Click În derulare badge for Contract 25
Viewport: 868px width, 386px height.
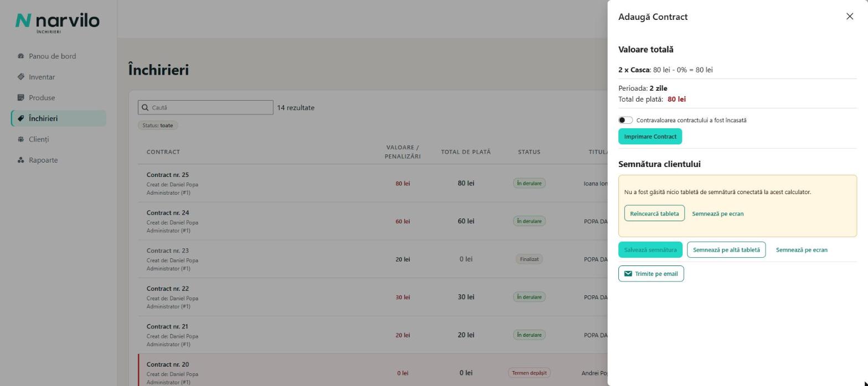pyautogui.click(x=529, y=183)
